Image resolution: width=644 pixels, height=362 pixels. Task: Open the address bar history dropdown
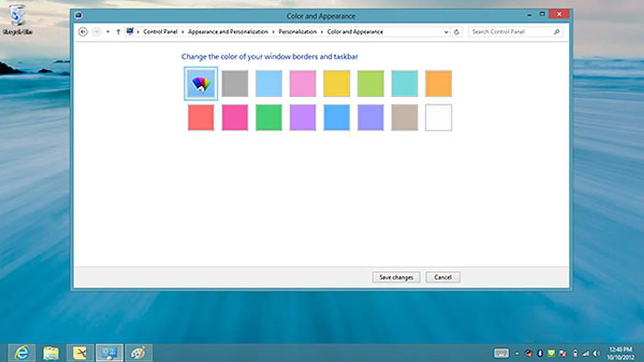(446, 32)
